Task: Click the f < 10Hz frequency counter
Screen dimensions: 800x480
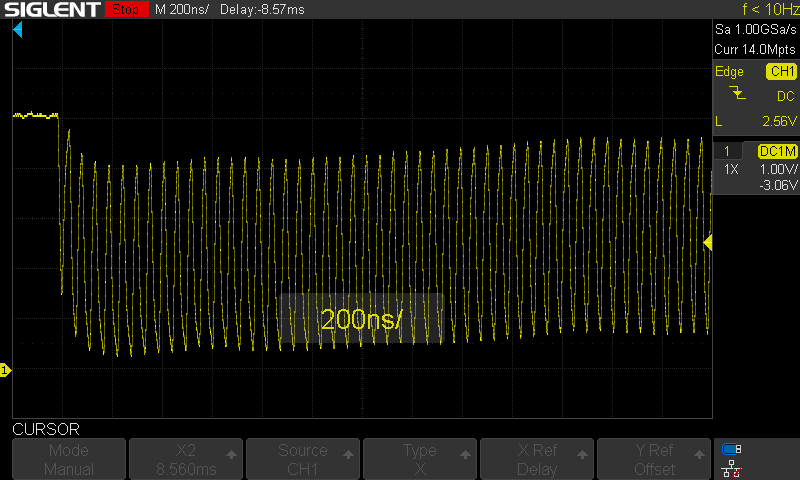Action: 770,9
